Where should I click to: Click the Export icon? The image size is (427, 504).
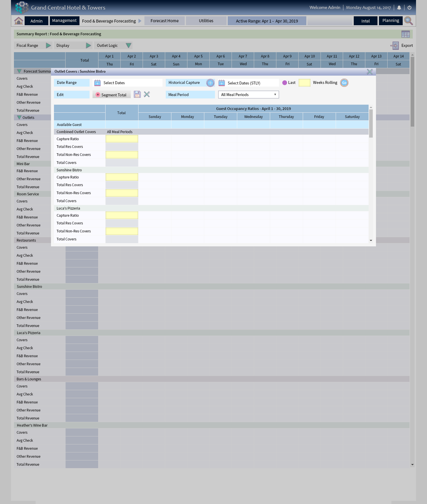pos(395,46)
